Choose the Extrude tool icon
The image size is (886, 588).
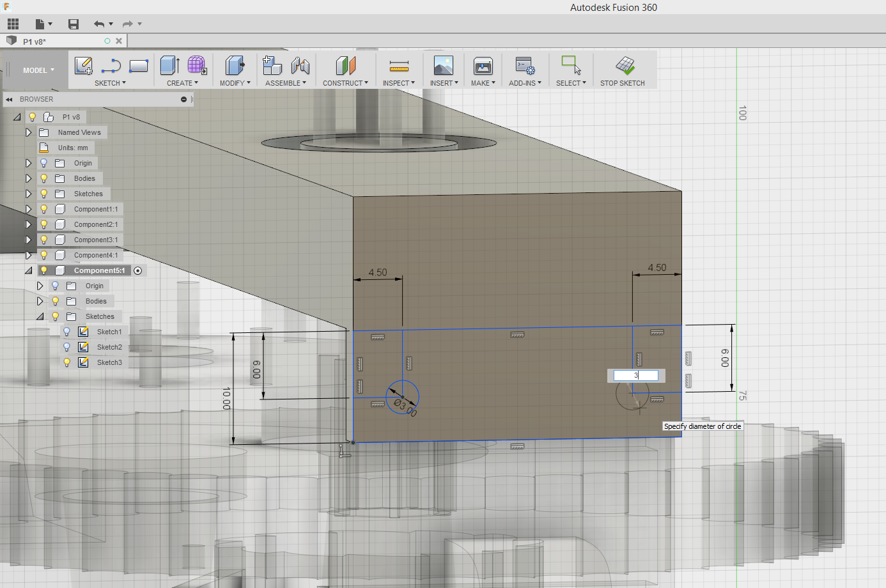(x=169, y=65)
